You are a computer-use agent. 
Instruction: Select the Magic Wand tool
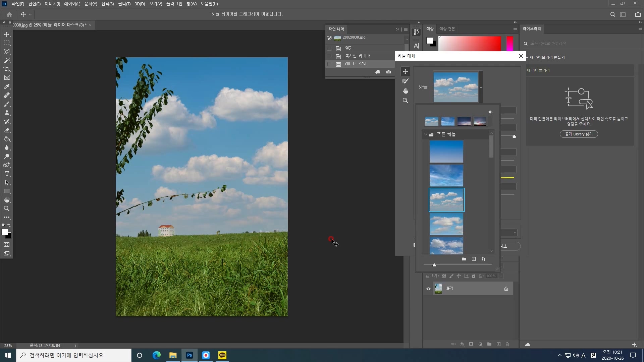tap(7, 60)
